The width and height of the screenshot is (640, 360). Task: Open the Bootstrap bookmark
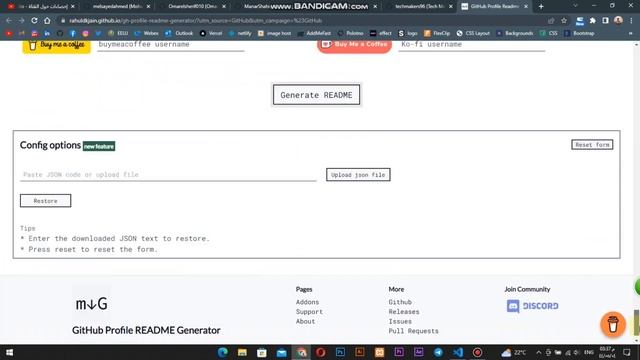click(x=579, y=33)
